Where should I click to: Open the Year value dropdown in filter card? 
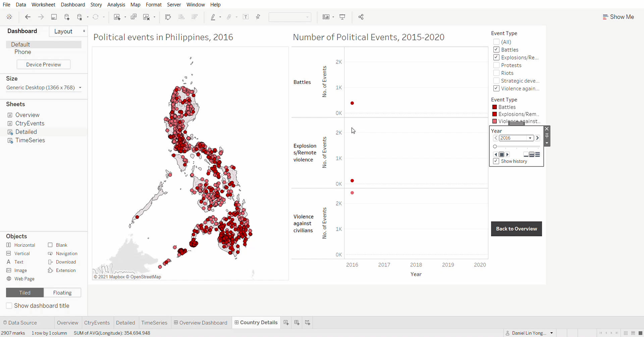coord(530,138)
